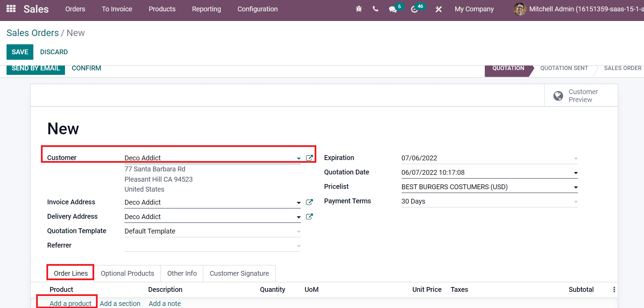The image size is (644, 308).
Task: Open the activities clock icon with badge 46
Action: pos(414,9)
